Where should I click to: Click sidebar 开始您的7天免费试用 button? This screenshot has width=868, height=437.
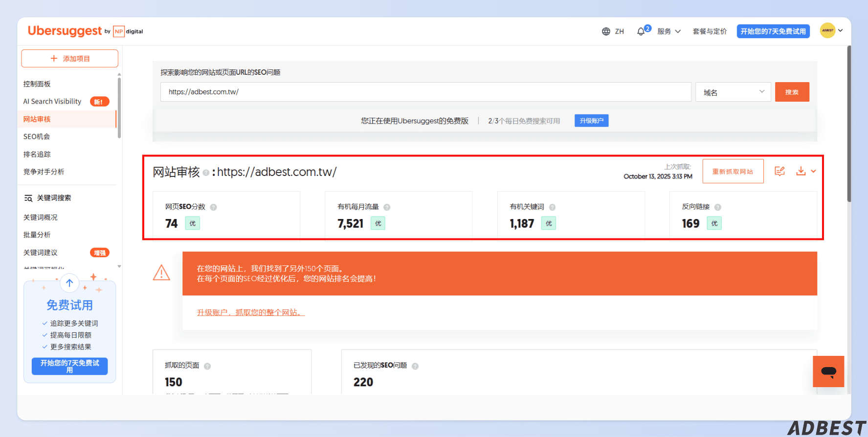pos(69,366)
